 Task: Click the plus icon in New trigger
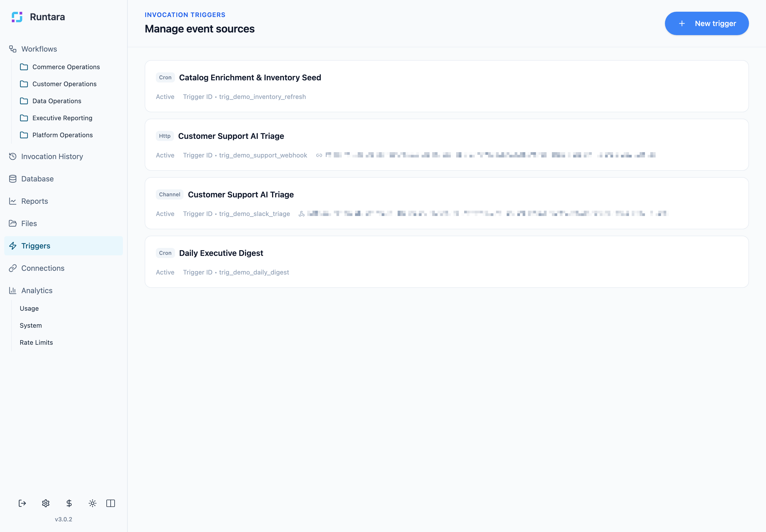[x=682, y=23]
